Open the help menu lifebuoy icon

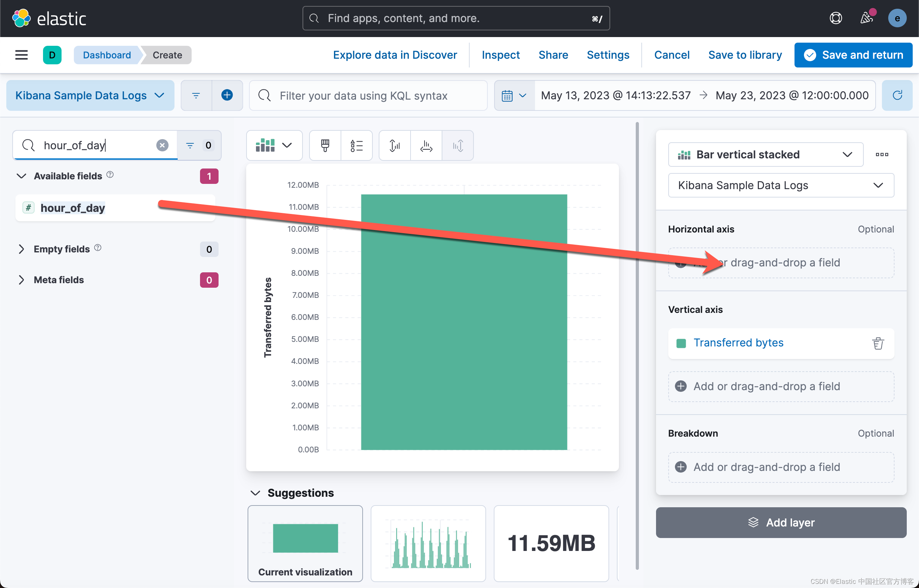pyautogui.click(x=836, y=18)
